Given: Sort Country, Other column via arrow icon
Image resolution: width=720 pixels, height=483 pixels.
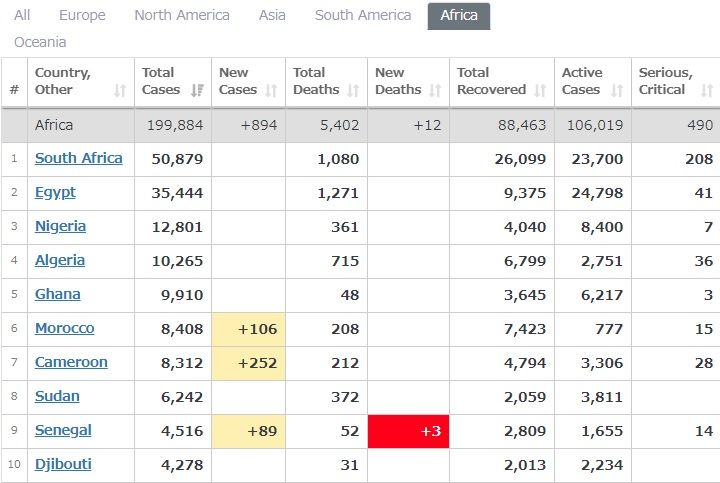Looking at the screenshot, I should tap(120, 91).
